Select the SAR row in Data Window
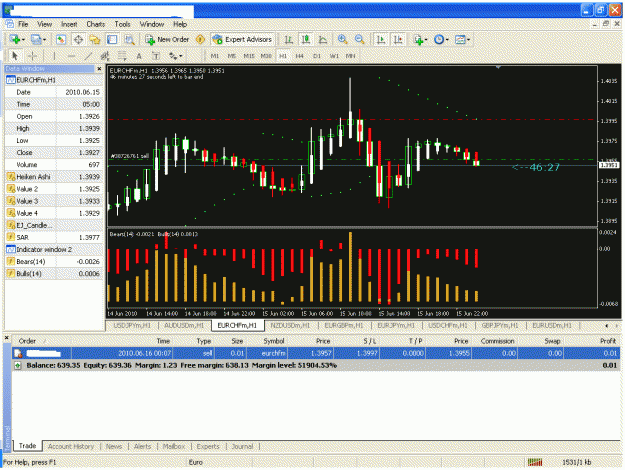 [54, 238]
